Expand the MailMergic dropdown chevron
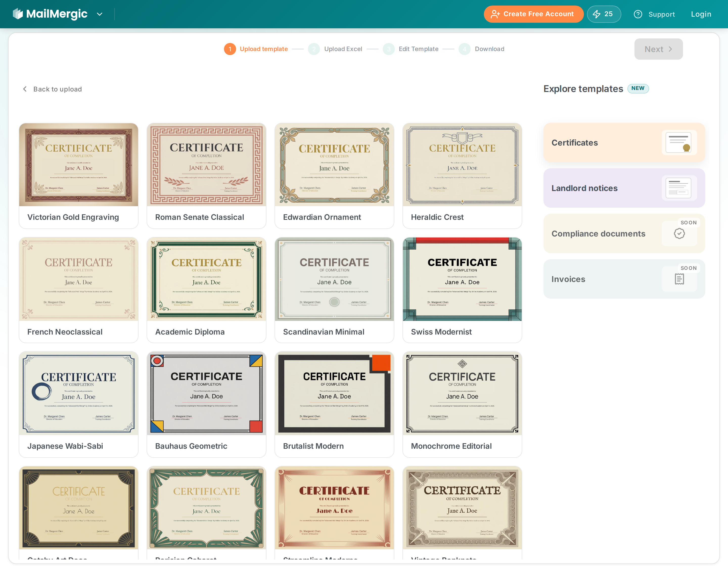Viewport: 728px width, 566px height. [99, 14]
